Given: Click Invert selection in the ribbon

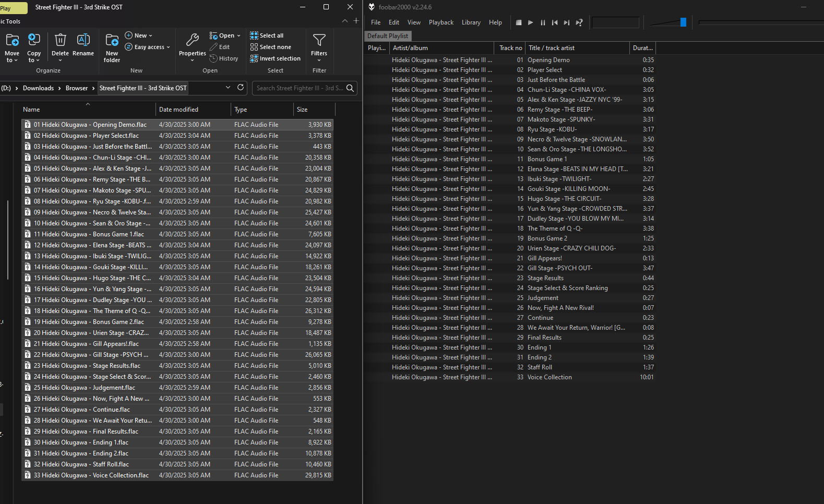Looking at the screenshot, I should [x=275, y=58].
